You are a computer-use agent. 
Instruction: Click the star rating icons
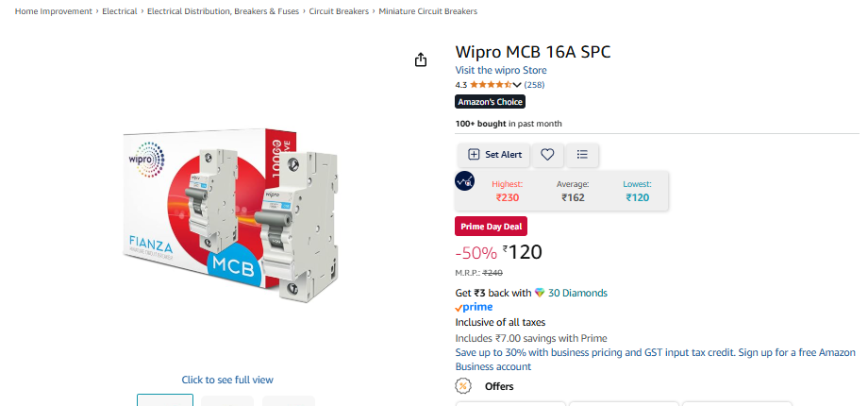pyautogui.click(x=491, y=85)
